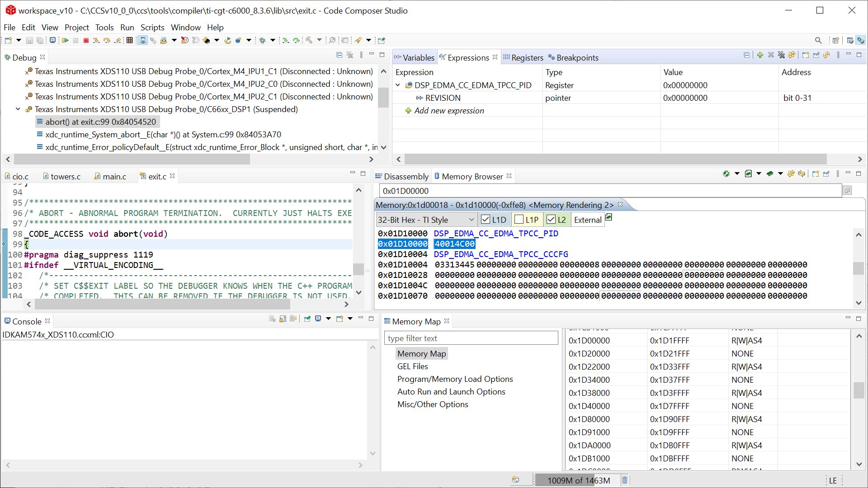Switch to CCS Debug perspective icon
The height and width of the screenshot is (488, 868).
tap(860, 40)
